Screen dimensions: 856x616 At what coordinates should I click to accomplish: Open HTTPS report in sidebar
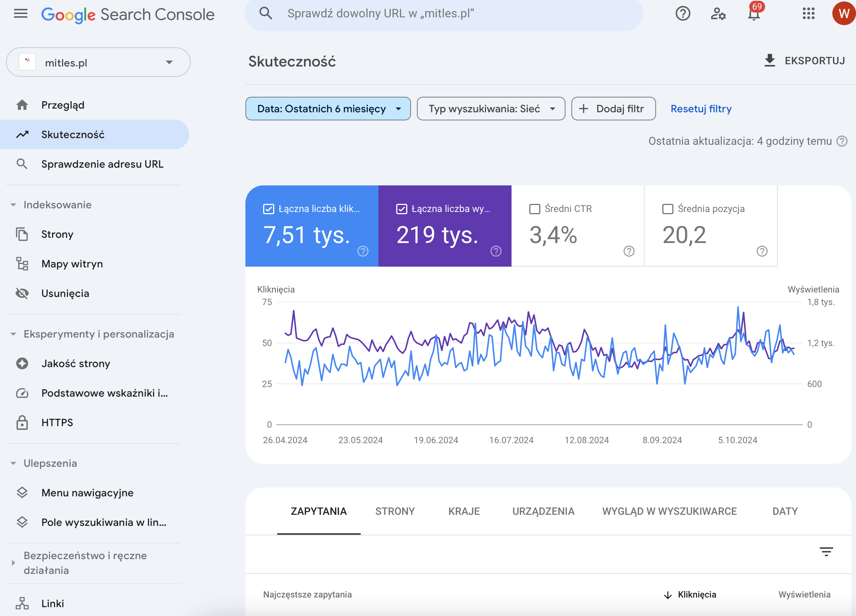tap(94, 422)
